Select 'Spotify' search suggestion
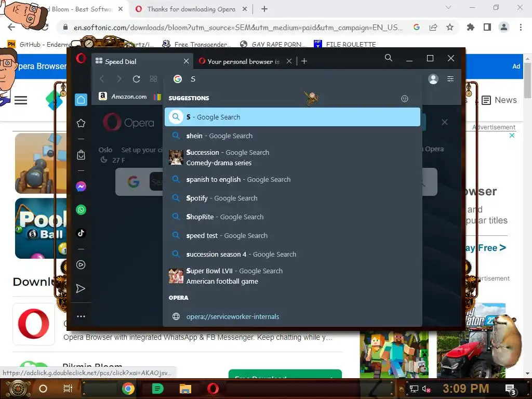 pyautogui.click(x=292, y=198)
